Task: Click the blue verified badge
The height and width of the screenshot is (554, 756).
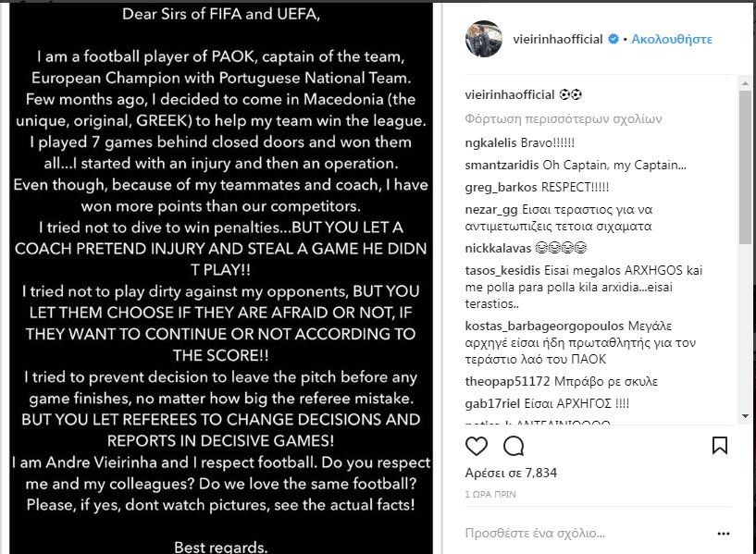Action: (612, 40)
